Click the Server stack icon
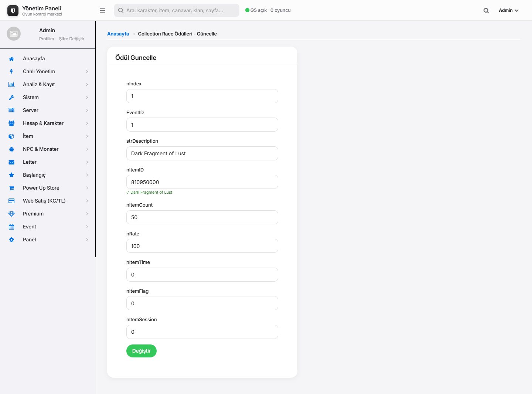The image size is (532, 394). pos(11,111)
